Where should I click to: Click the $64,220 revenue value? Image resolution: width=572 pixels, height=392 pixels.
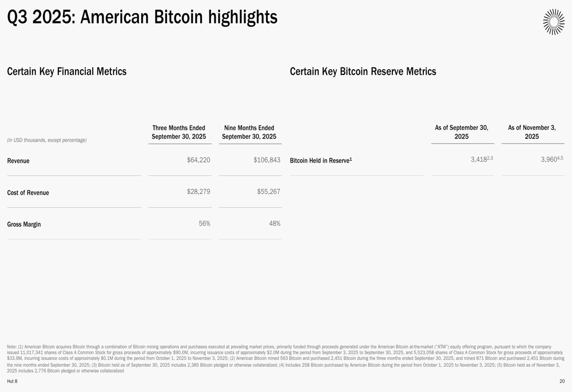tap(198, 160)
